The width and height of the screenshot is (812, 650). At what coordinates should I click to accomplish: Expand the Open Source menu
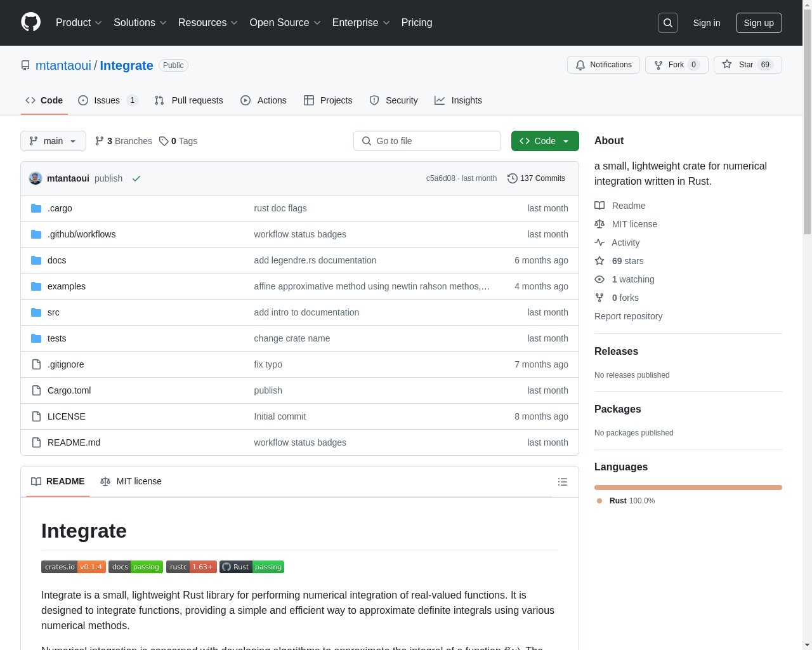tap(285, 23)
